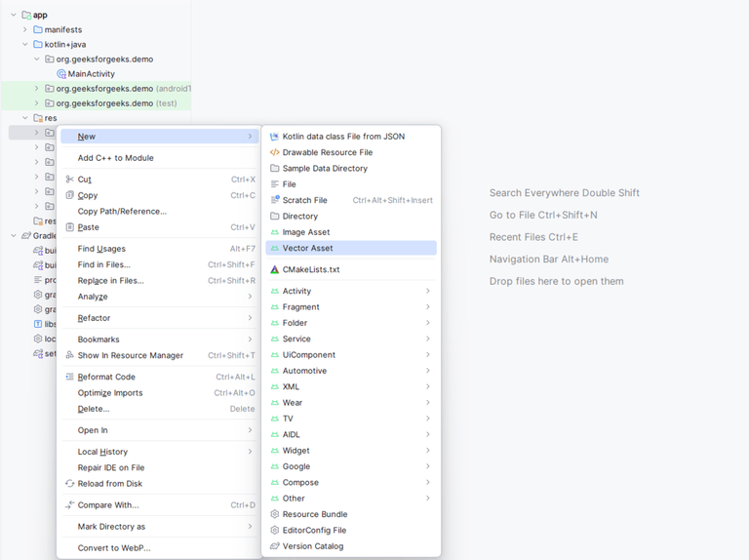Select Bookmarks in context menu

click(160, 340)
